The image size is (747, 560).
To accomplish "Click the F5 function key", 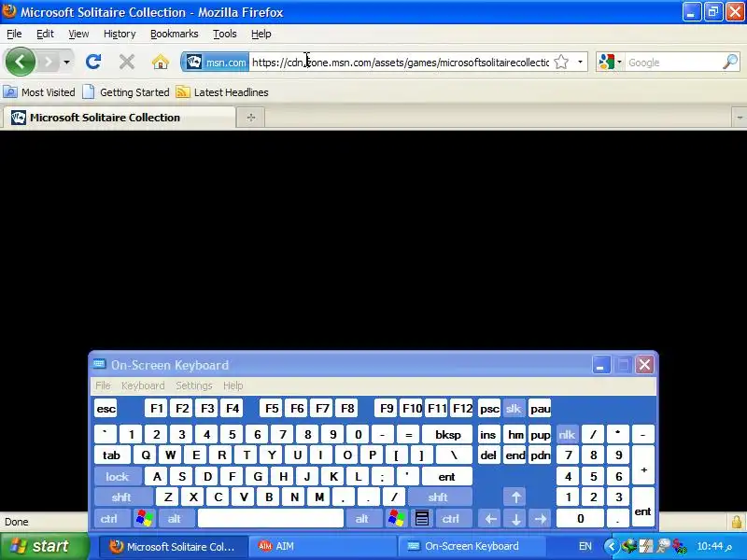I will 272,408.
